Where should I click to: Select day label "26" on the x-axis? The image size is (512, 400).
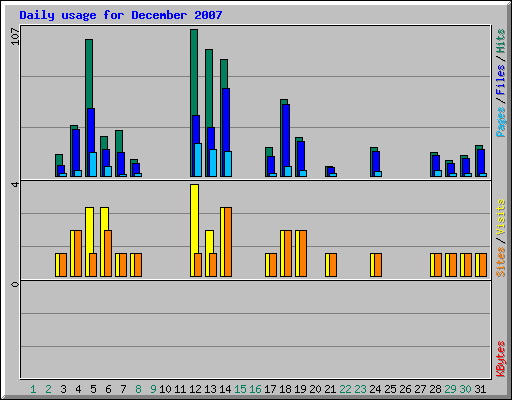pyautogui.click(x=405, y=389)
